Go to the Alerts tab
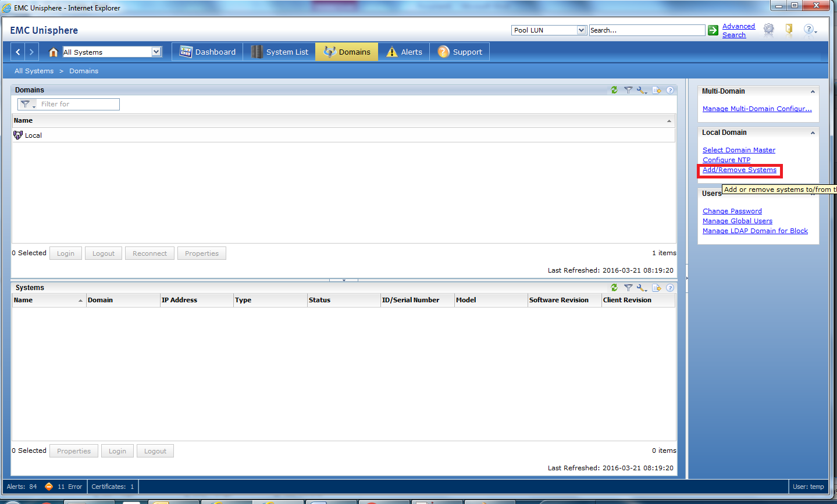837x504 pixels. click(x=404, y=52)
